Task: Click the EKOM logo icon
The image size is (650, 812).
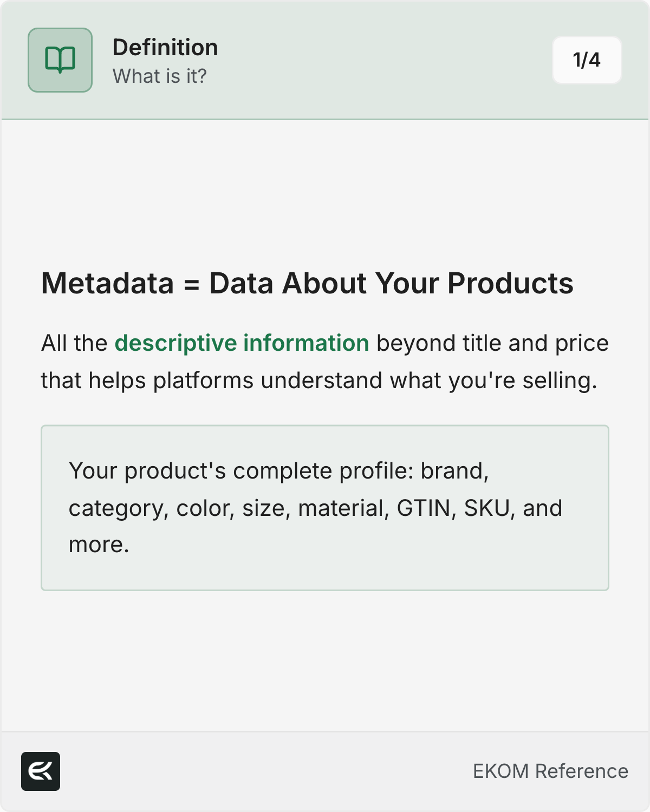Action: (41, 771)
